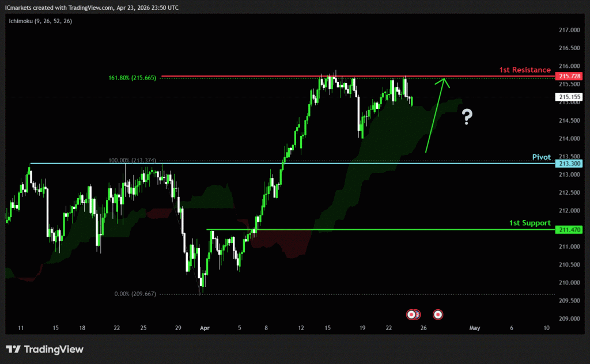Click the green 211.470 support price tag
Screen dimensions: 590x364
[567, 230]
